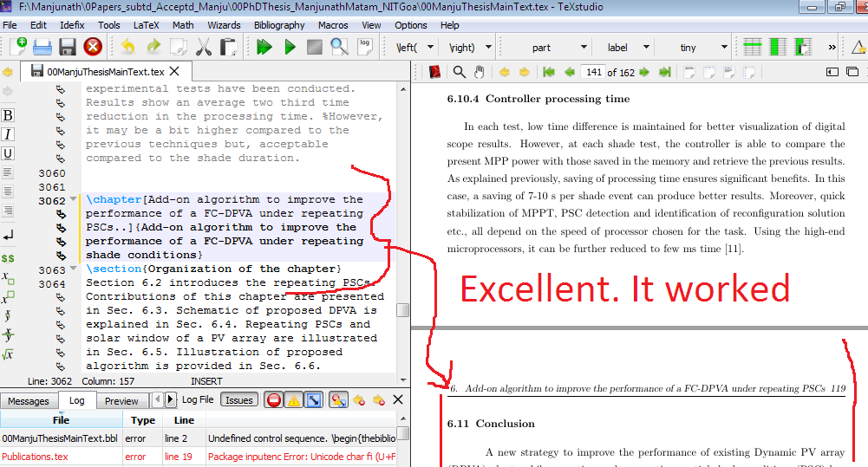The height and width of the screenshot is (467, 868).
Task: Go to first page in PDF viewer
Action: coord(549,72)
